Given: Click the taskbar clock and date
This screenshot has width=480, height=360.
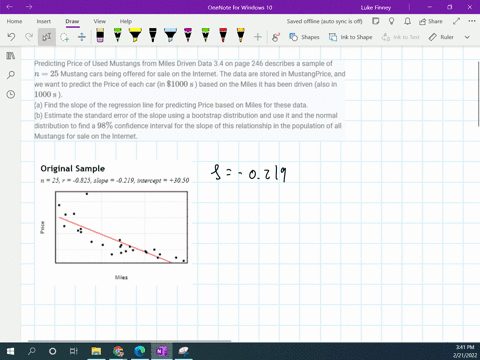Looking at the screenshot, I should (x=465, y=351).
